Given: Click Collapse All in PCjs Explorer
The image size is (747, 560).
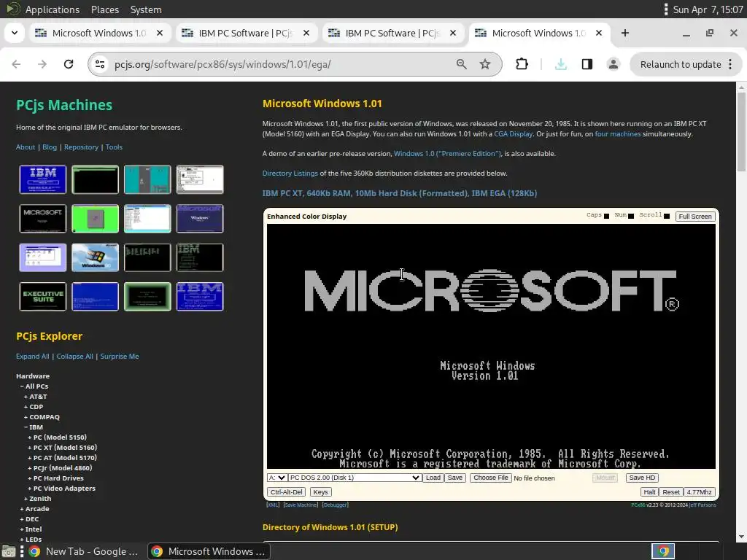Looking at the screenshot, I should 75,356.
